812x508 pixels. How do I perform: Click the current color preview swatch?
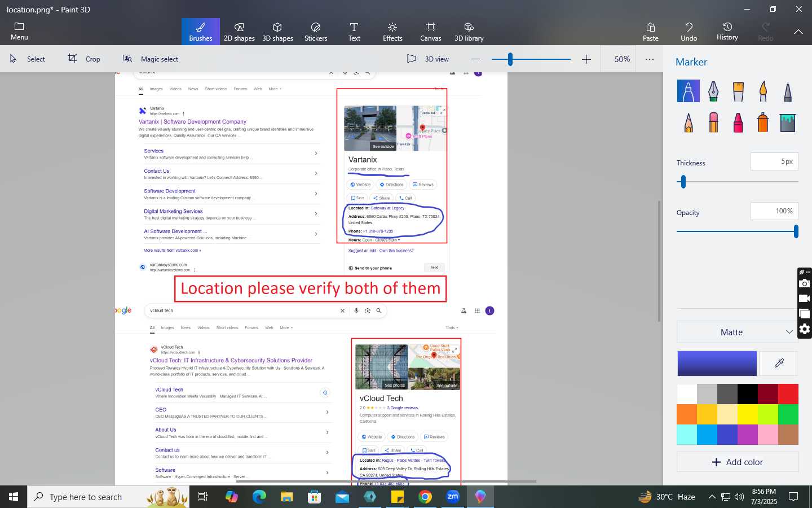point(717,364)
